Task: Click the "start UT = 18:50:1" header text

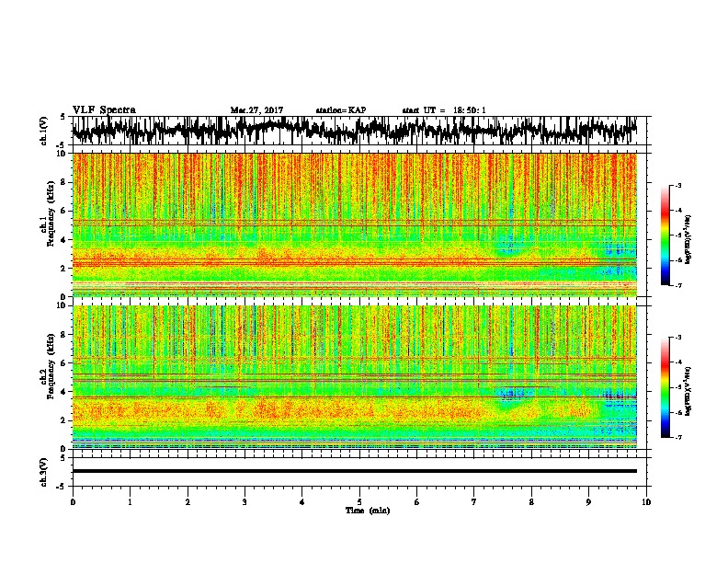Action: [444, 110]
